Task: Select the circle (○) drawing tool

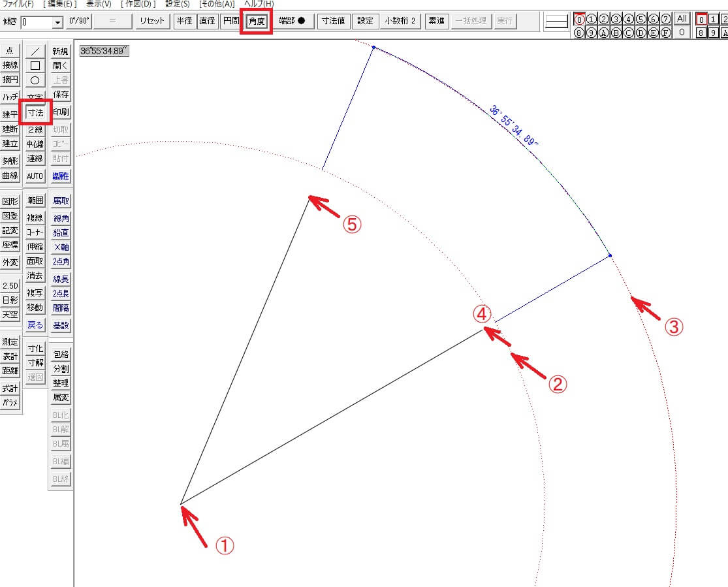Action: coord(35,80)
